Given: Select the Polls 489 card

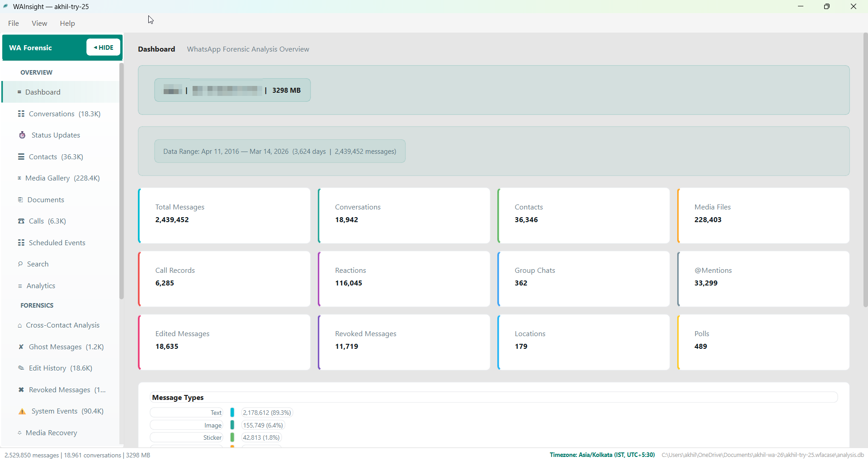Looking at the screenshot, I should coord(764,342).
